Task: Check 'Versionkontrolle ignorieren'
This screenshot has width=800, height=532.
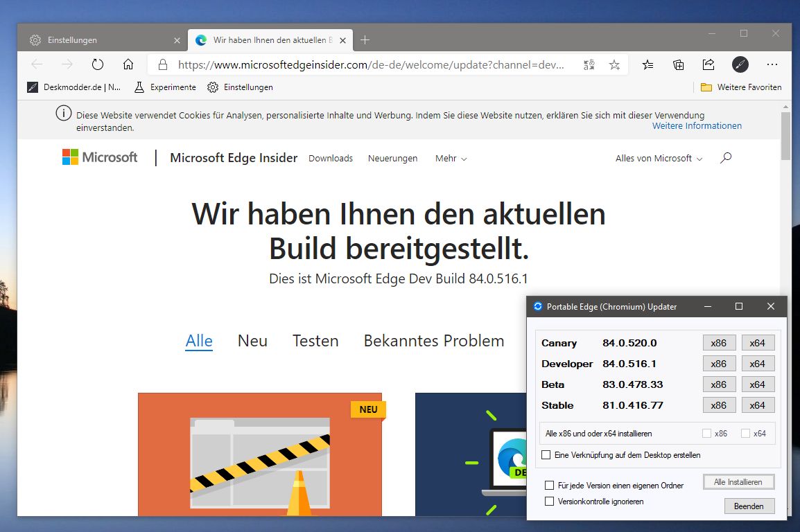Action: click(x=550, y=501)
